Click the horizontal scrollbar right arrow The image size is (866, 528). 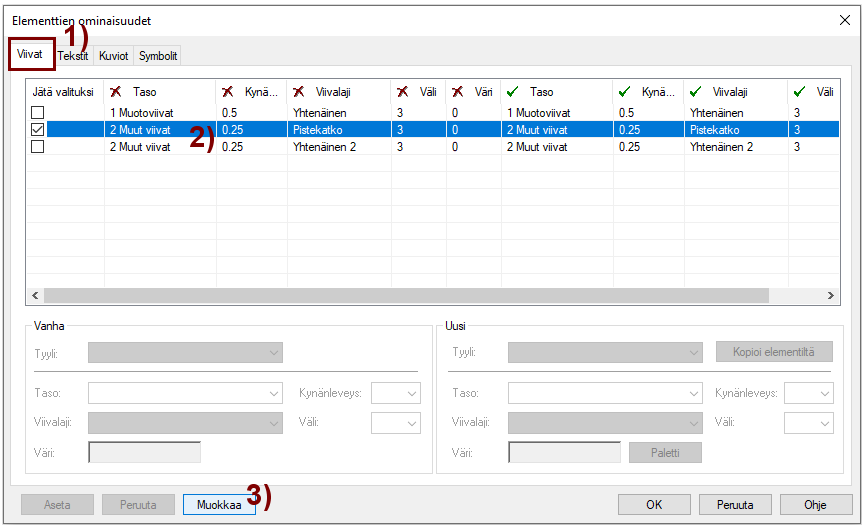click(831, 296)
